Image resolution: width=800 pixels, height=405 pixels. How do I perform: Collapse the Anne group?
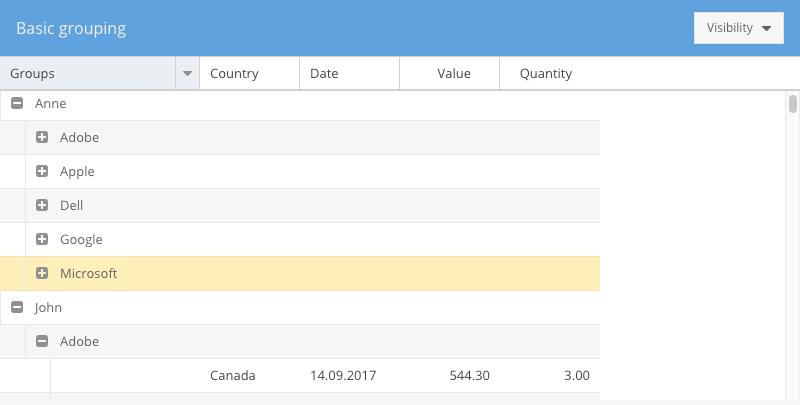17,104
